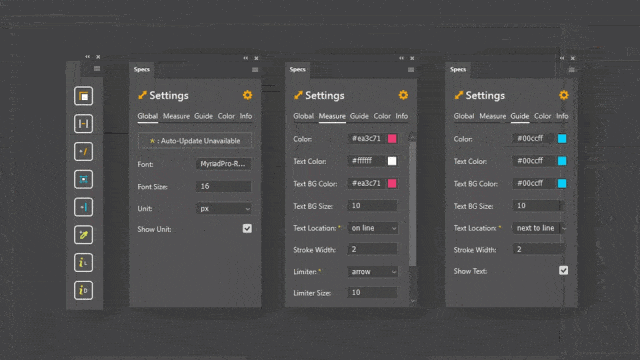Screen dimensions: 640x360
Task: Select the blue guide line tool icon
Action: (x=83, y=207)
